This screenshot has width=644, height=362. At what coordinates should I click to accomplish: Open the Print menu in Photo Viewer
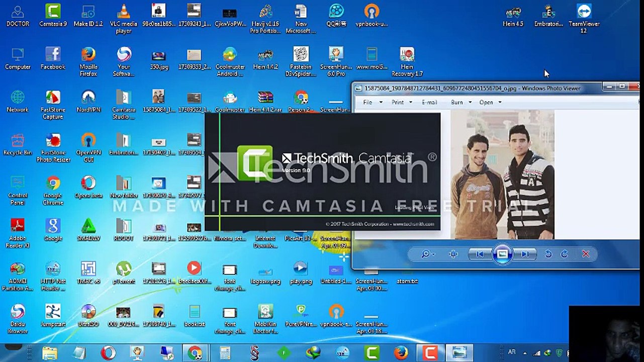[402, 102]
